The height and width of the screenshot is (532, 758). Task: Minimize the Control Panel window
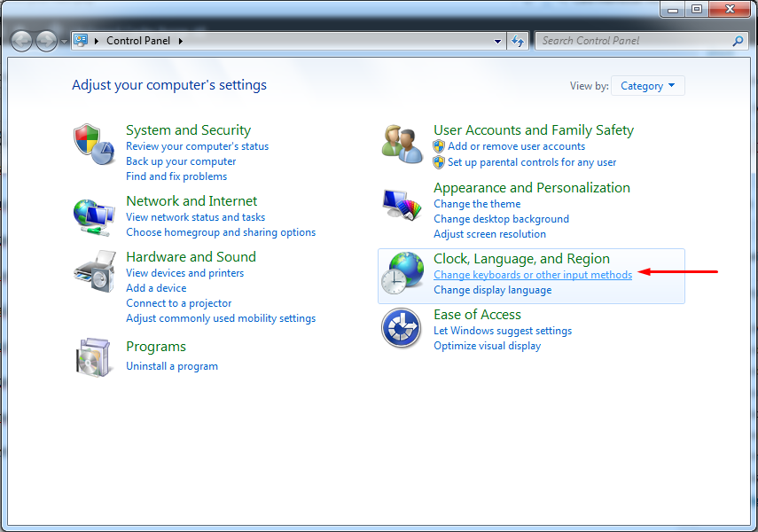point(672,9)
